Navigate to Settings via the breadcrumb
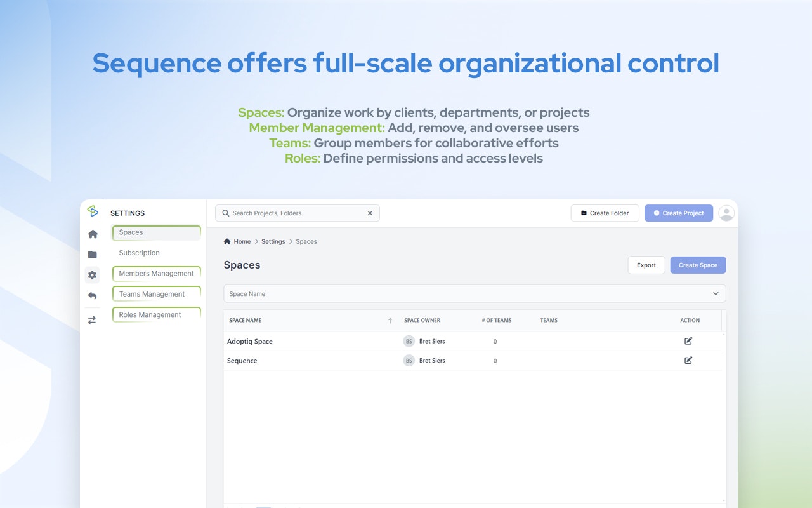 coord(273,241)
